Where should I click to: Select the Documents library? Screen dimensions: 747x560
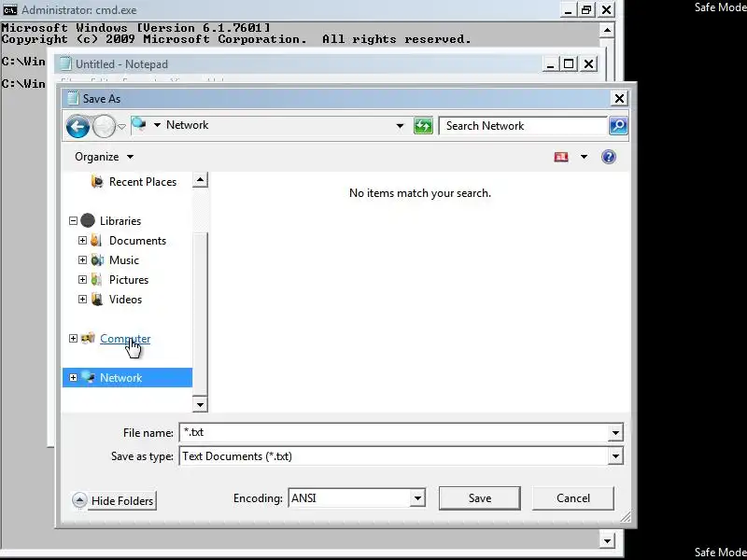click(x=137, y=241)
